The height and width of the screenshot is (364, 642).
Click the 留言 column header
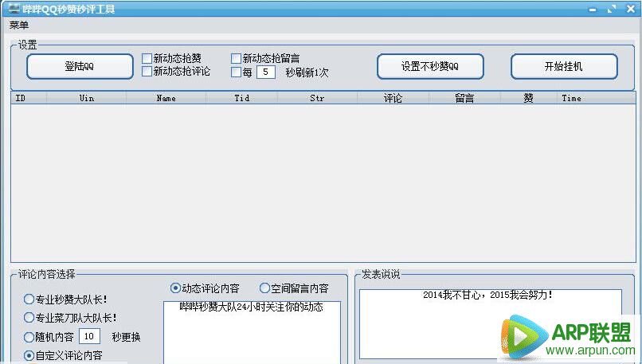point(464,98)
